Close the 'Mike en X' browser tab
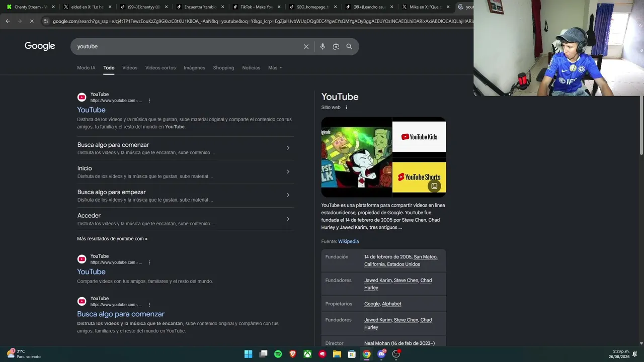Screen dimensions: 644x362 [x=448, y=7]
